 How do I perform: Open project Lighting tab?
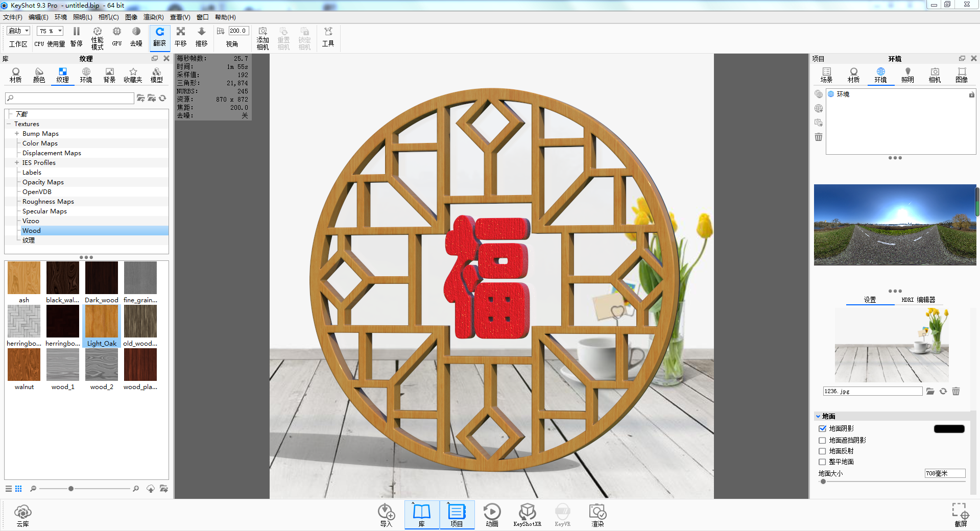tap(907, 75)
